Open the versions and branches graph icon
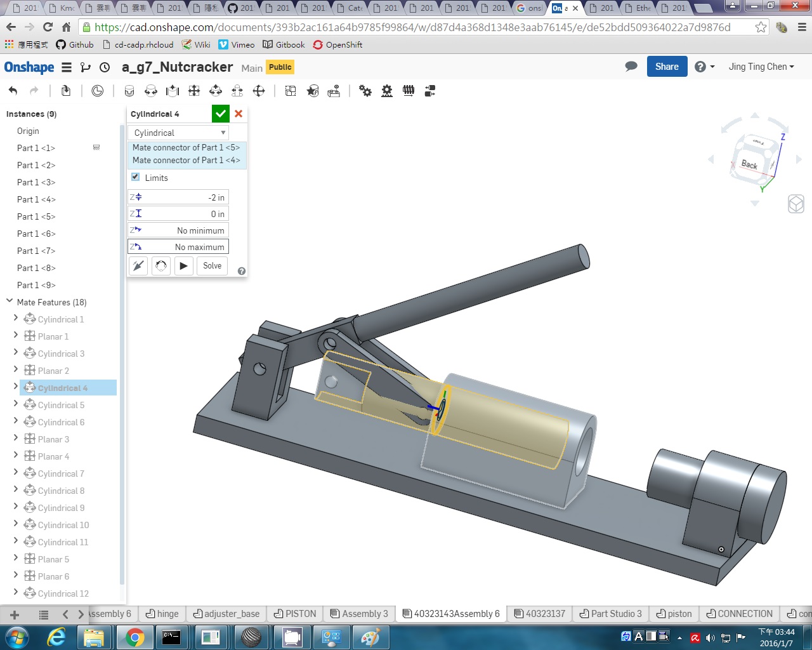Viewport: 812px width, 650px height. pyautogui.click(x=86, y=67)
